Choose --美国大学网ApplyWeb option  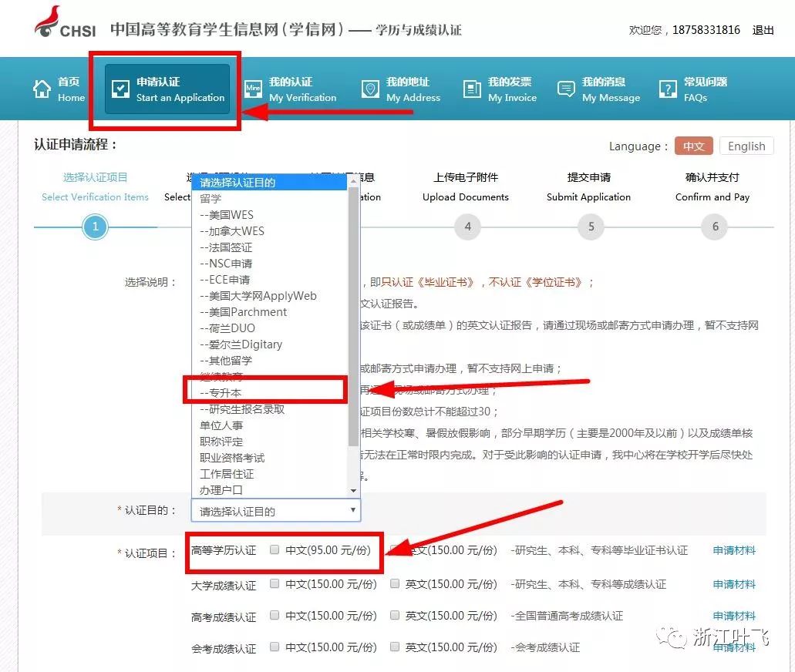click(x=270, y=296)
